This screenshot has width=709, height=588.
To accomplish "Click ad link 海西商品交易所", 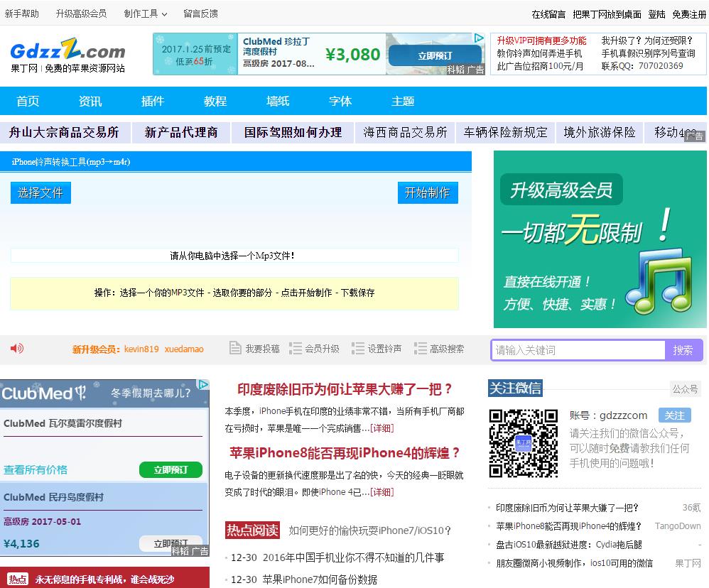I will 405,132.
